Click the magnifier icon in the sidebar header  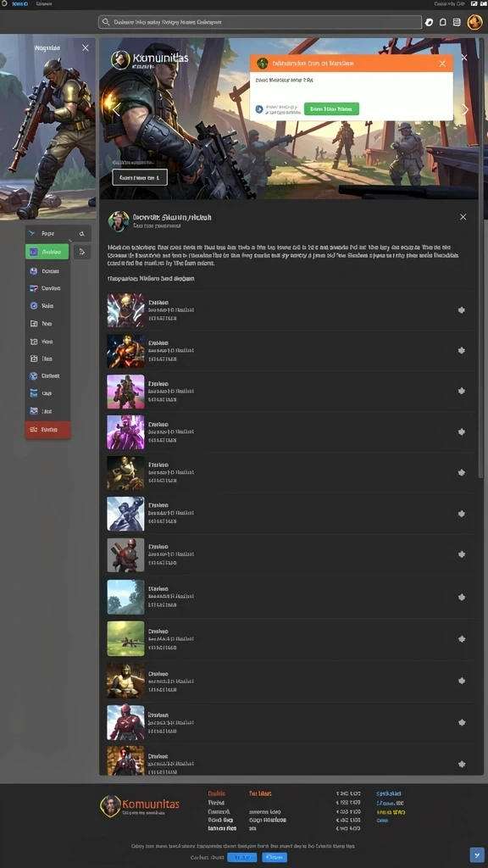pyautogui.click(x=82, y=234)
